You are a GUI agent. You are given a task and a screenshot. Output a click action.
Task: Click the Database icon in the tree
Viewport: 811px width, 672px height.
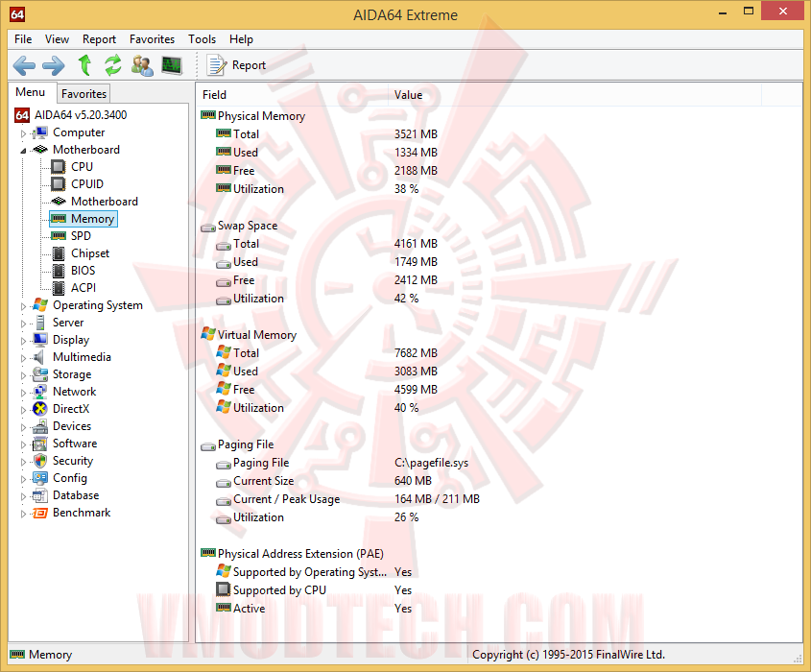coord(40,495)
